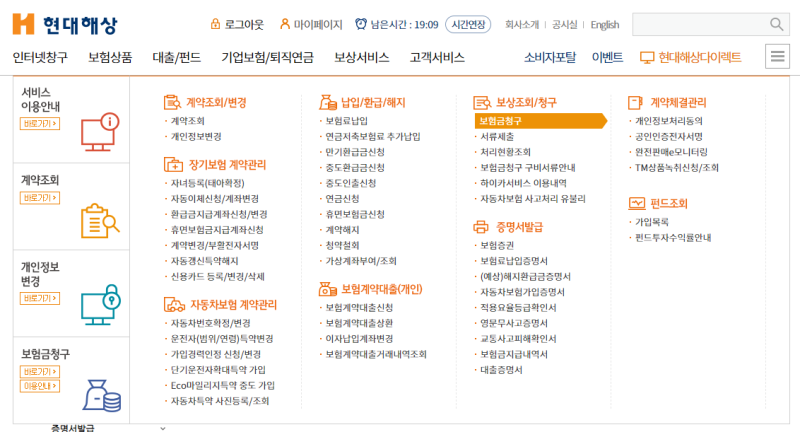Click the 계약체결관리 section icon
The height and width of the screenshot is (432, 800).
point(635,103)
